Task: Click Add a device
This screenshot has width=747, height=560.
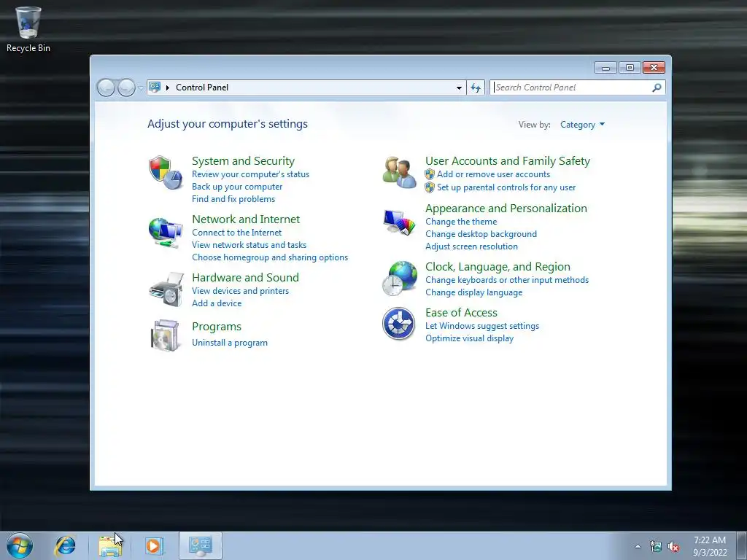Action: click(x=216, y=303)
